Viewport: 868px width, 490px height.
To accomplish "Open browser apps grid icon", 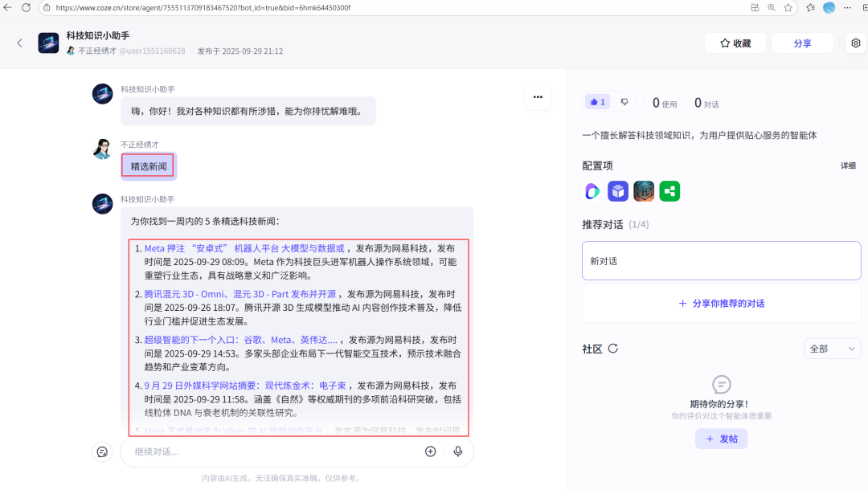I will pos(755,8).
